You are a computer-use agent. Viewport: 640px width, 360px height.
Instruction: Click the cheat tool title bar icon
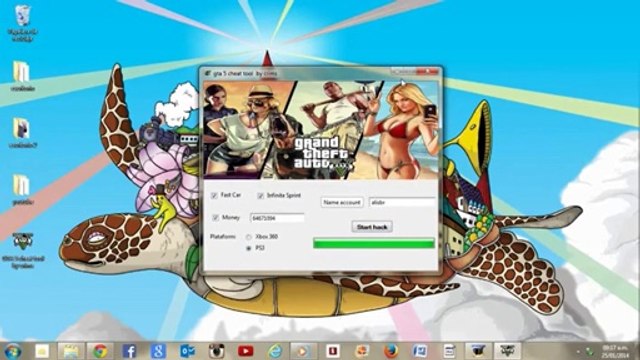point(208,73)
